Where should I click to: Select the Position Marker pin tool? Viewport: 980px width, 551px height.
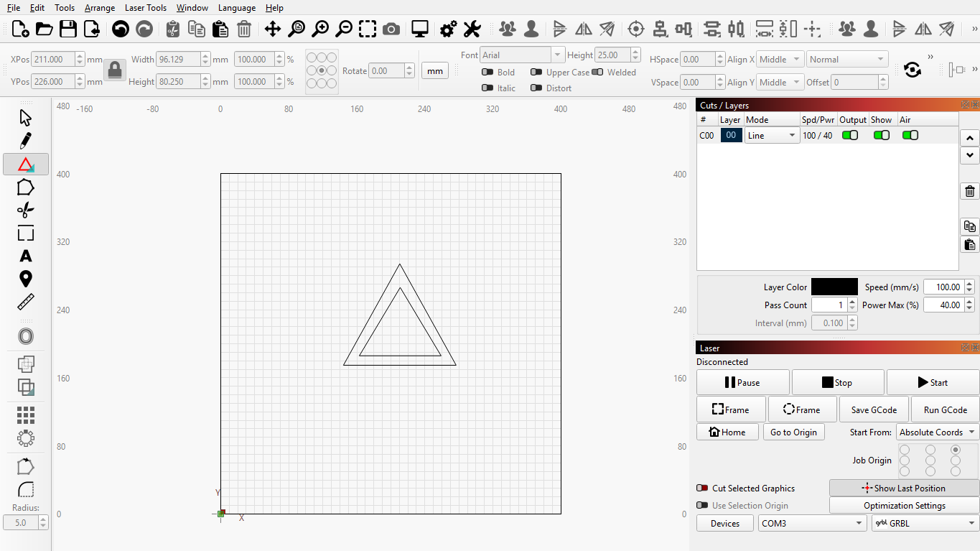coord(26,279)
